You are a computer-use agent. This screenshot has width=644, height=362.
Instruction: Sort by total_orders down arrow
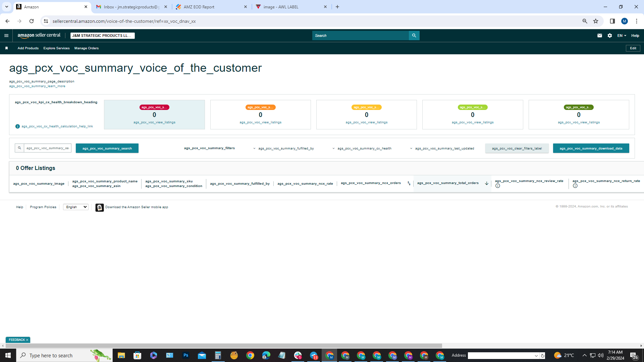tap(487, 183)
